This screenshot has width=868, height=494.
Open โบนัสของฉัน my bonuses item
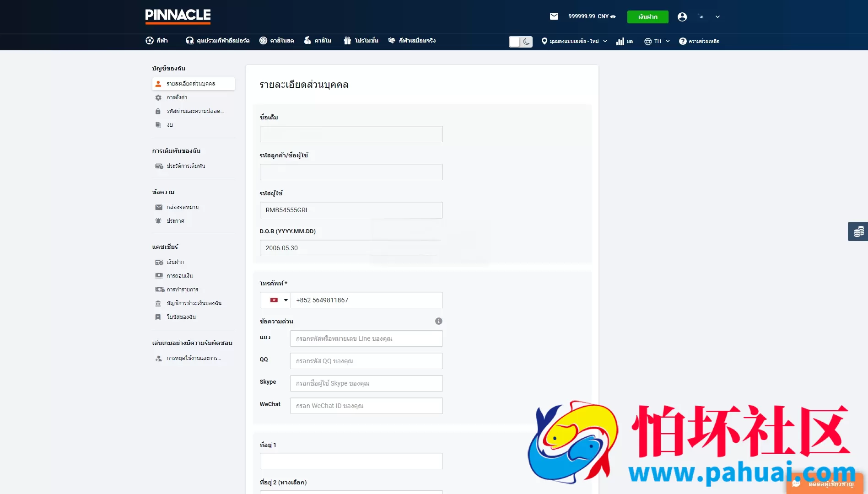click(194, 317)
